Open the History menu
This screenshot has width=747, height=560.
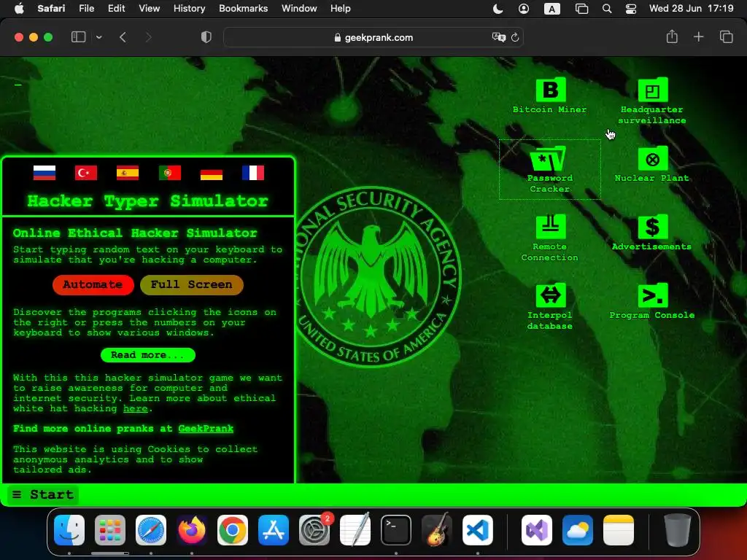(x=189, y=8)
